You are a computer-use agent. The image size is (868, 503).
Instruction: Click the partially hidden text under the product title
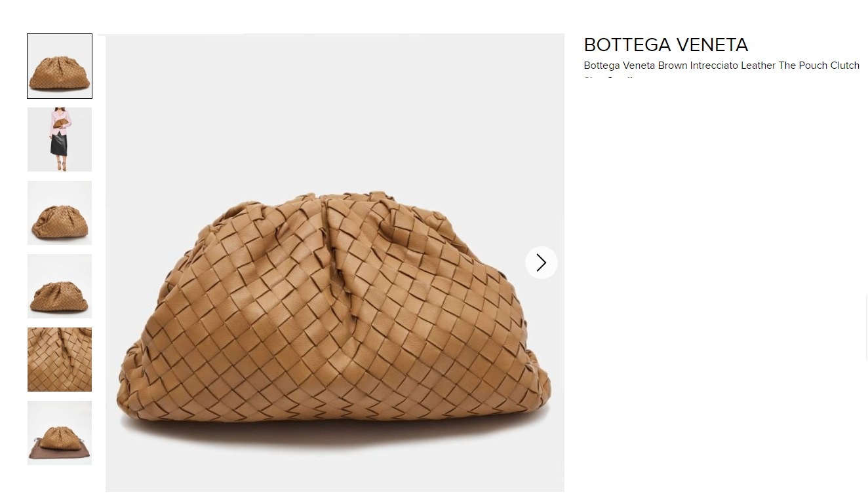point(610,78)
